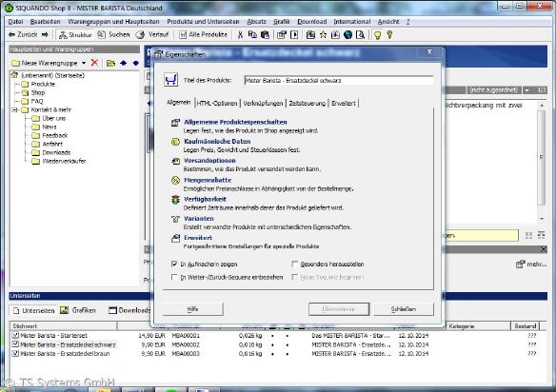Open Warengruppen und Hauptseiten menu
556x392 pixels.
113,22
